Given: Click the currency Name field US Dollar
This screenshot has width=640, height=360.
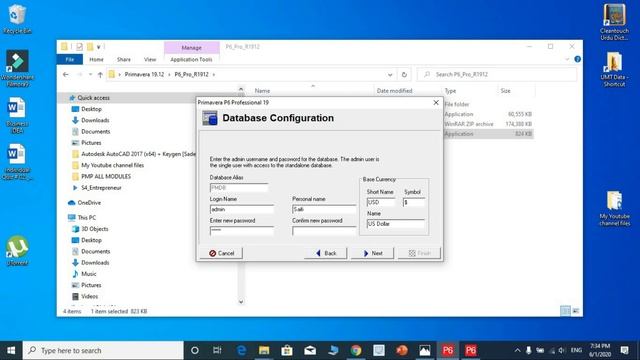Looking at the screenshot, I should [x=396, y=224].
